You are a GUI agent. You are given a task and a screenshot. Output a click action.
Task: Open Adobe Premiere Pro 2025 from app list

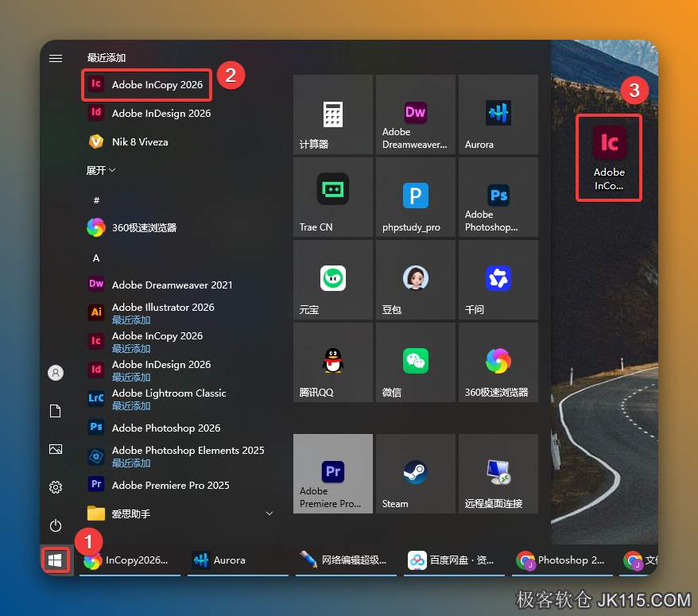click(x=178, y=485)
